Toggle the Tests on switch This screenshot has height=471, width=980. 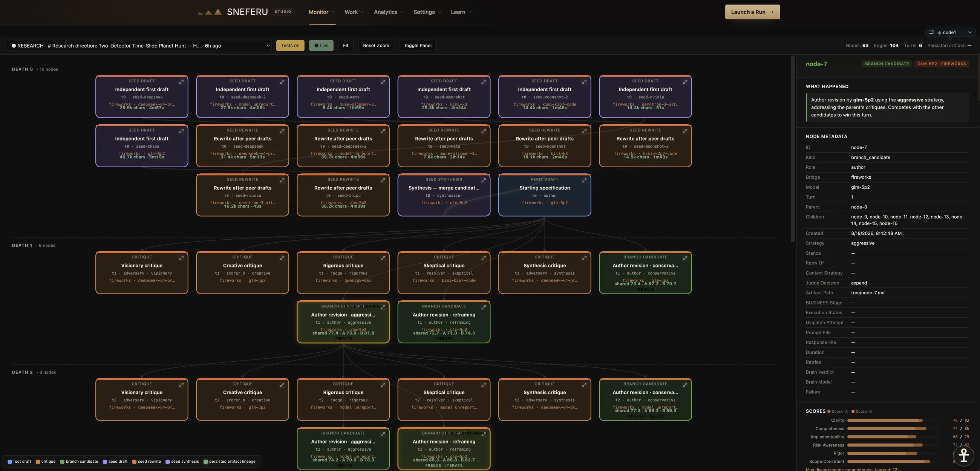coord(290,46)
